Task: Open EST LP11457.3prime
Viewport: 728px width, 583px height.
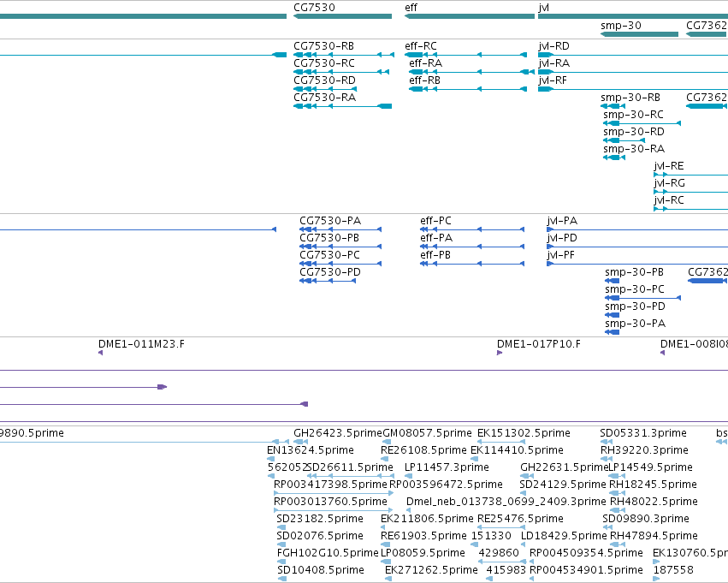Action: click(447, 467)
